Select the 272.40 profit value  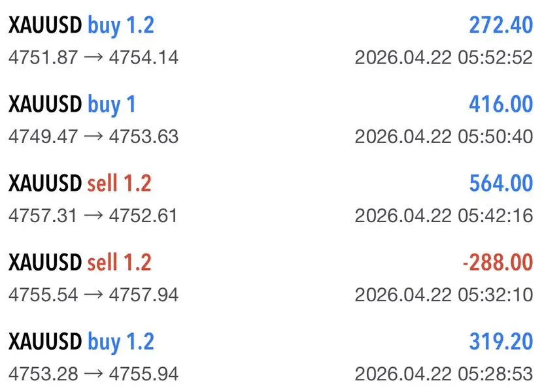(501, 25)
